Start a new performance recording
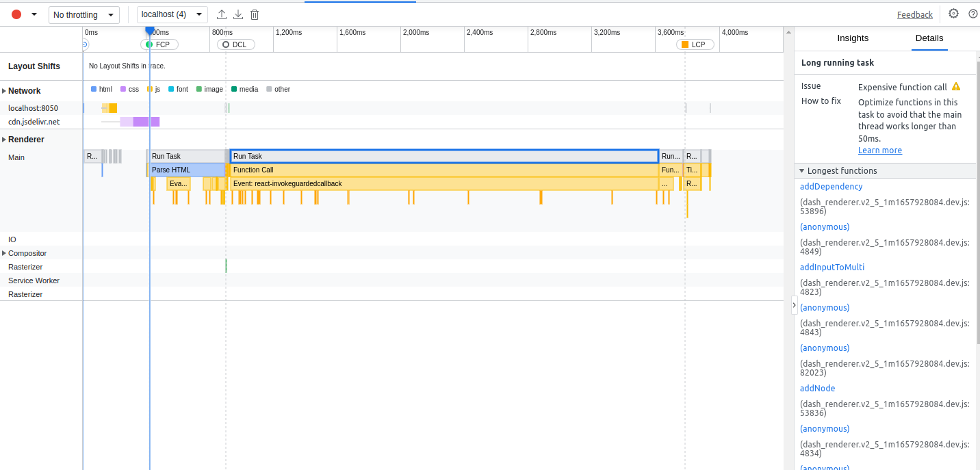Image resolution: width=980 pixels, height=470 pixels. tap(15, 14)
